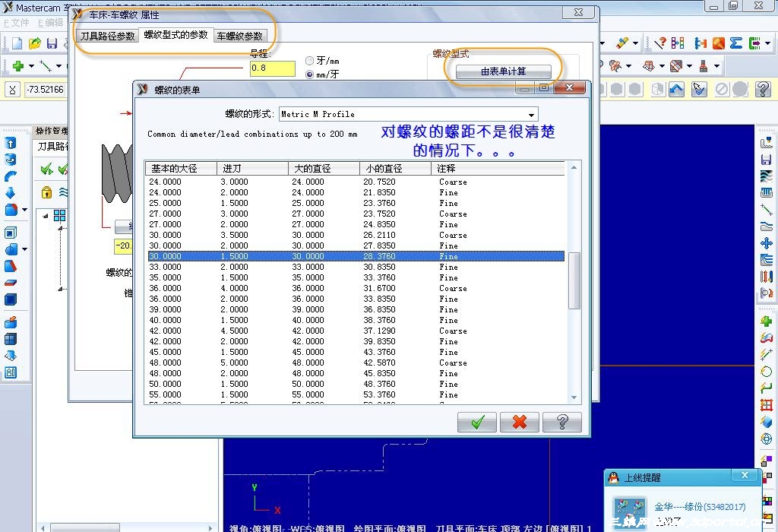Click the X coordinate field -73.52166
Viewport: 778px width, 532px height.
[x=45, y=90]
